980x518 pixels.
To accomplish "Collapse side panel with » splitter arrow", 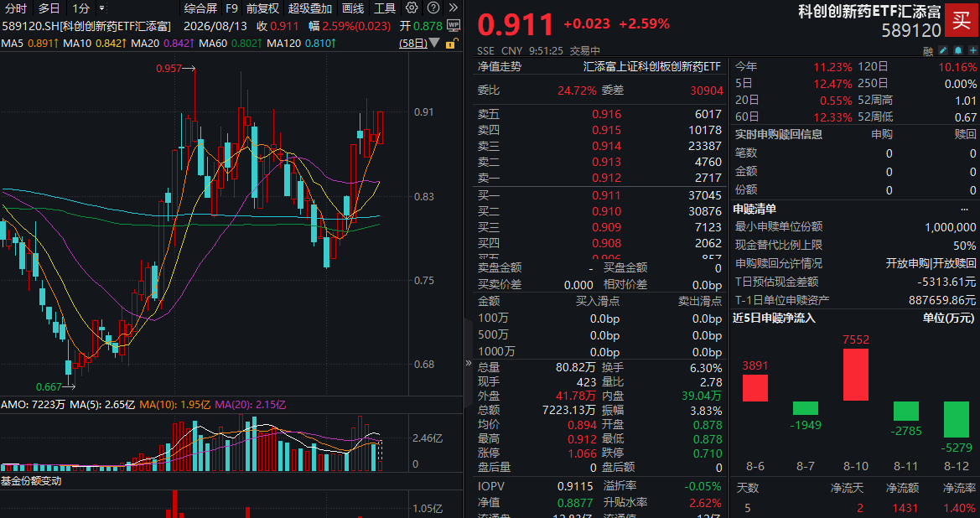I will tap(469, 362).
